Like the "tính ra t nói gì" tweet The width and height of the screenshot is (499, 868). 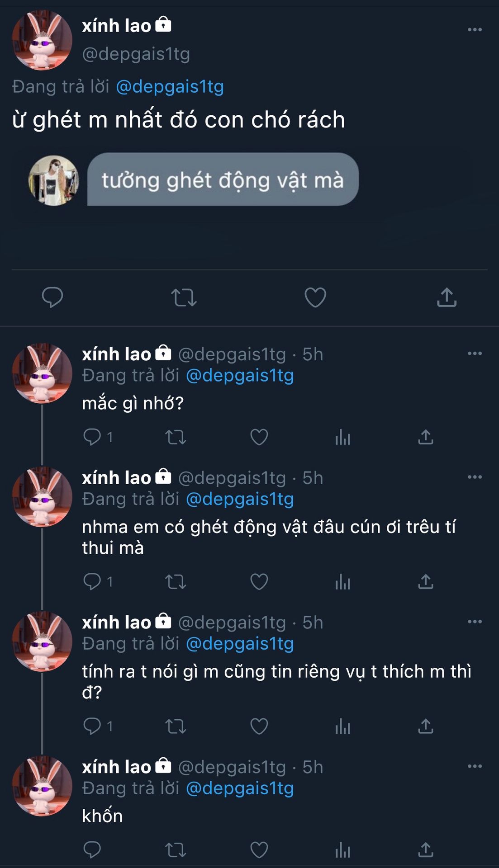259,726
